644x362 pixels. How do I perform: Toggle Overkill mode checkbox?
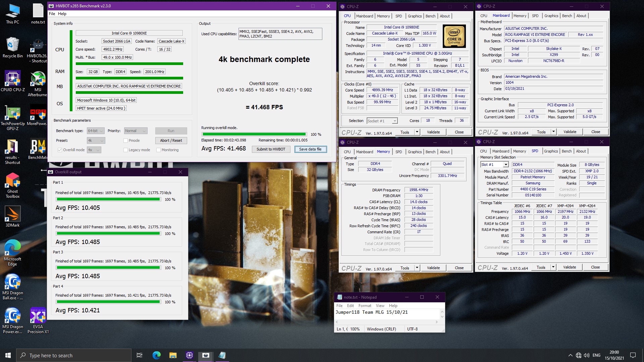tap(59, 150)
